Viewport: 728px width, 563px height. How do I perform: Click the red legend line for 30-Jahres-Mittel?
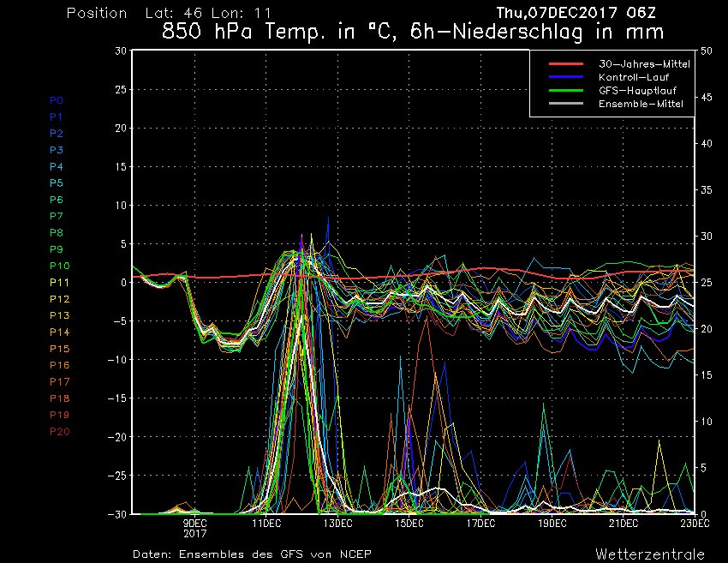coord(566,63)
